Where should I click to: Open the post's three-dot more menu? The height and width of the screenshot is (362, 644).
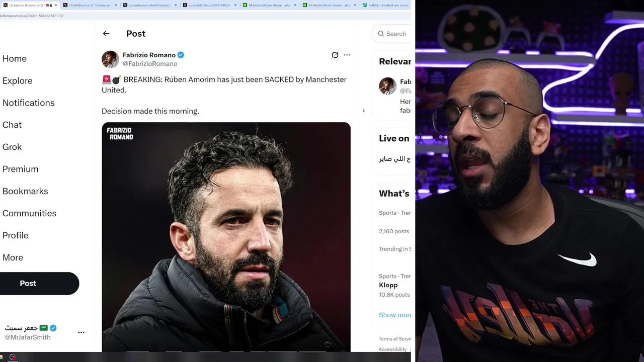click(x=347, y=55)
